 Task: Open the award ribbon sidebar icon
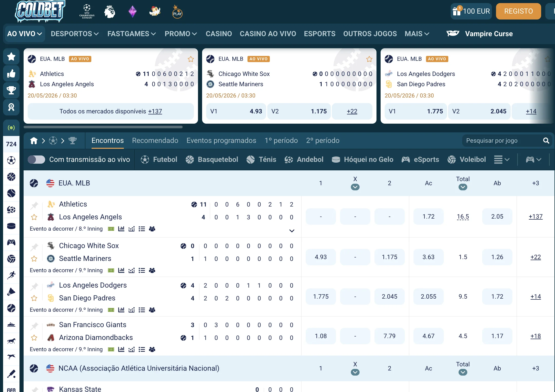11,107
